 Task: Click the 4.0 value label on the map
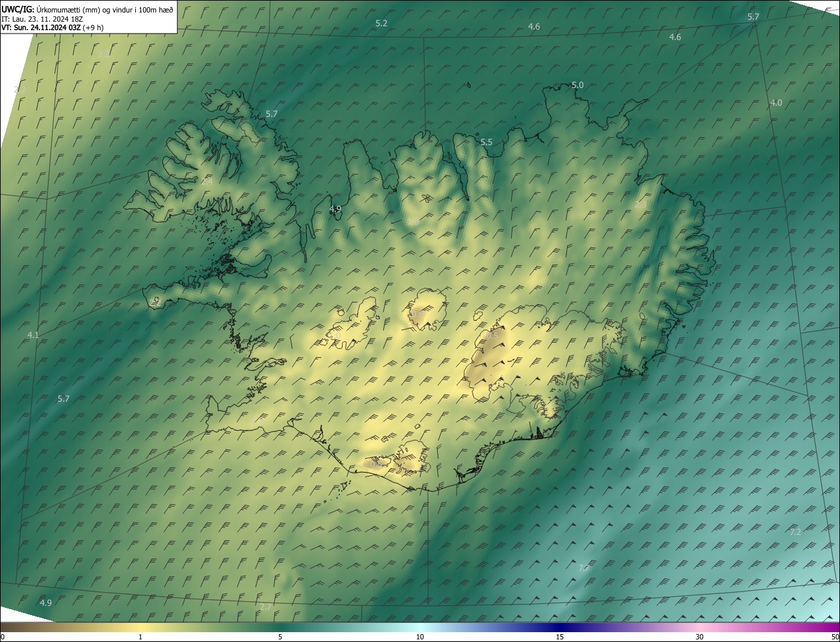coord(776,102)
